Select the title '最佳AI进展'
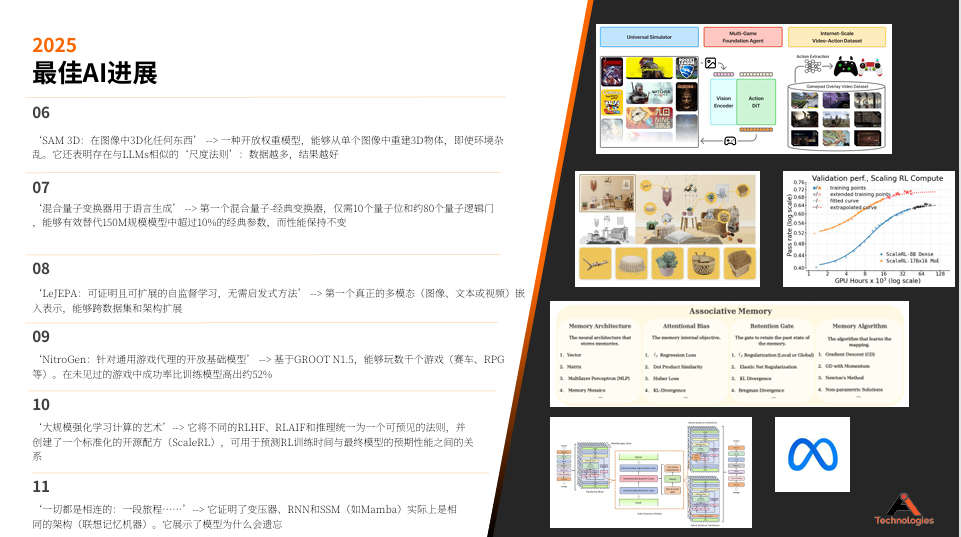This screenshot has width=961, height=537. coord(94,73)
